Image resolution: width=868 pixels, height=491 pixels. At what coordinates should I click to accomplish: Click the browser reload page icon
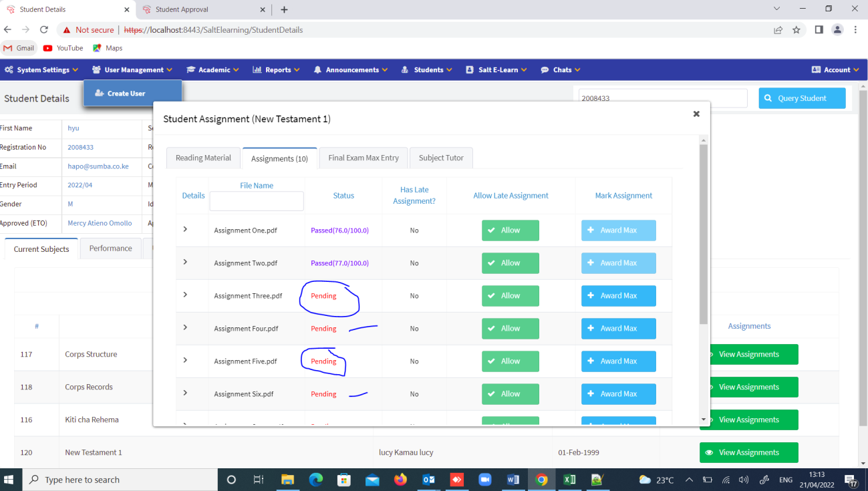[44, 29]
